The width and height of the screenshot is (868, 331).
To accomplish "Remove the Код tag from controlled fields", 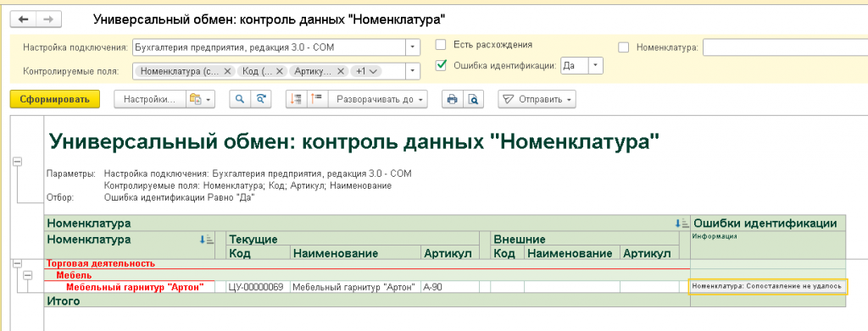I will point(280,71).
